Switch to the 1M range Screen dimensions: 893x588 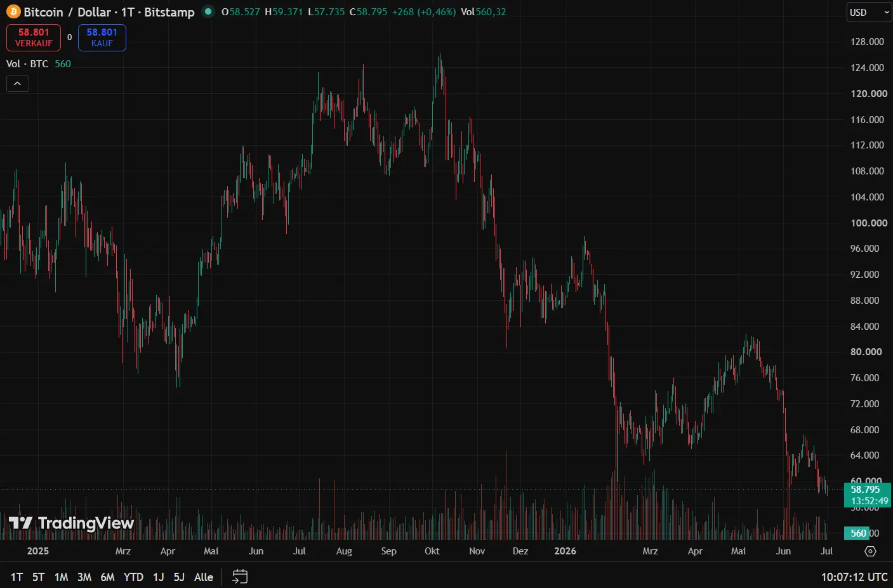(x=62, y=577)
